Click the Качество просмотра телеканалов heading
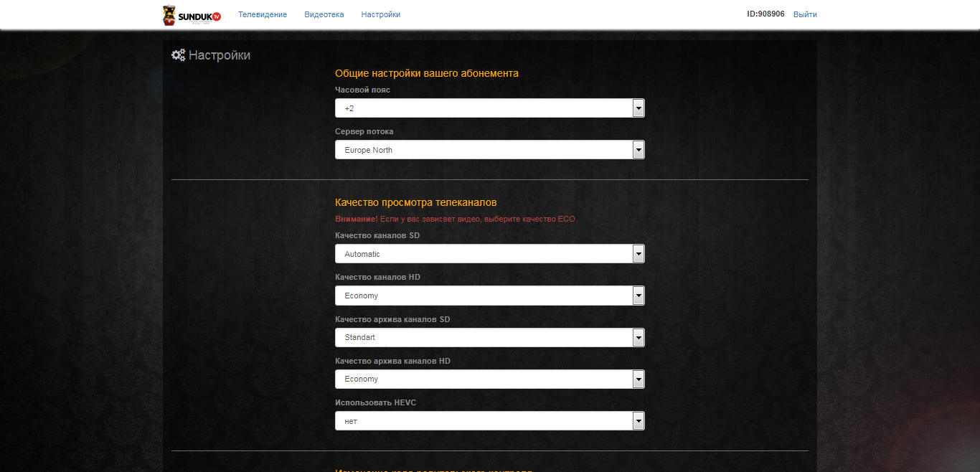 [x=415, y=203]
